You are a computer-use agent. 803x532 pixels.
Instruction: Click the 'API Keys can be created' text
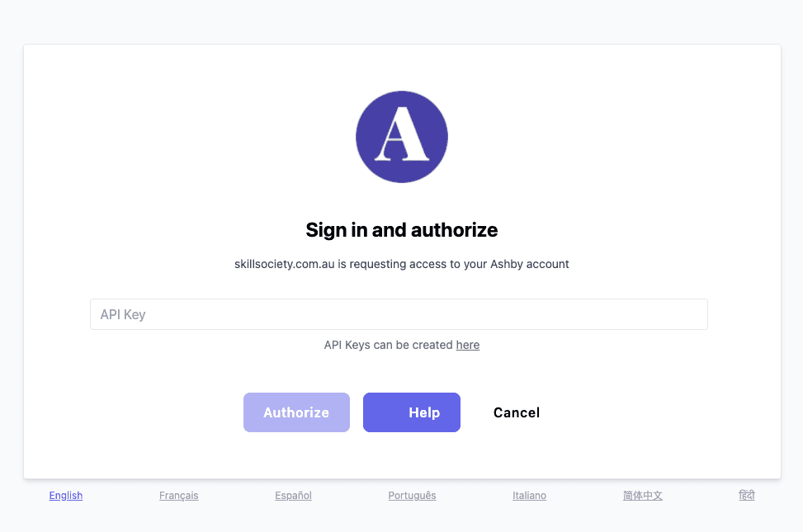pyautogui.click(x=388, y=345)
